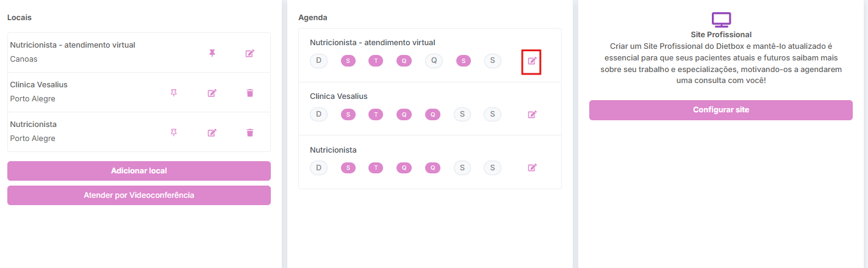Click Atender por Videoconferência button
Image resolution: width=868 pixels, height=268 pixels.
coord(139,195)
